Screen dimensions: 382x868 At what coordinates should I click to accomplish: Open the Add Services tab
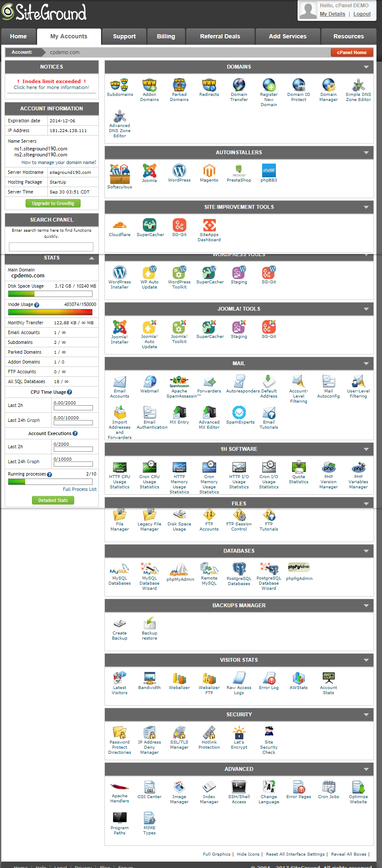pyautogui.click(x=288, y=37)
